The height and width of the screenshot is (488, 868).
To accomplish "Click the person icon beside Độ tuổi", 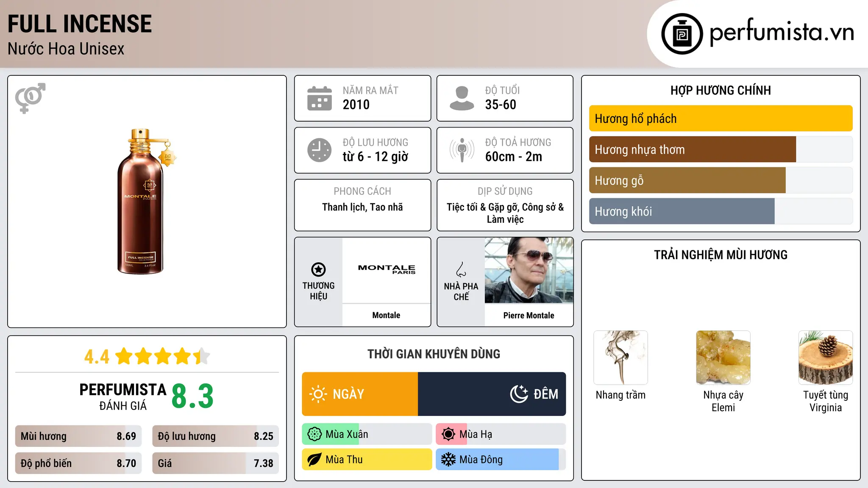I will pos(462,98).
